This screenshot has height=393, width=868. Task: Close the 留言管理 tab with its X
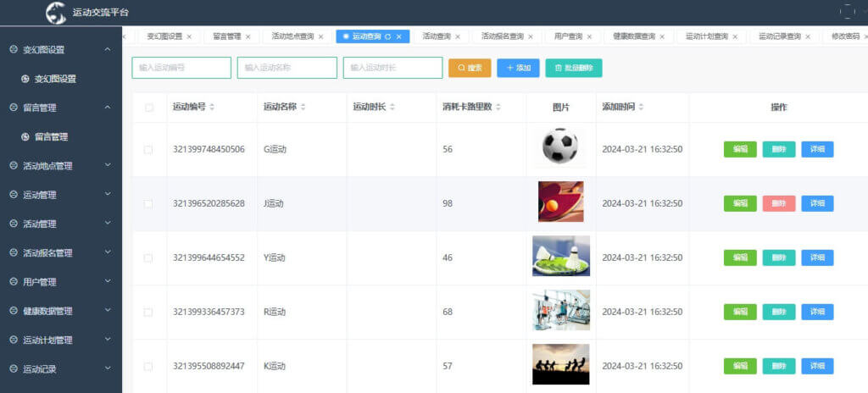(248, 36)
